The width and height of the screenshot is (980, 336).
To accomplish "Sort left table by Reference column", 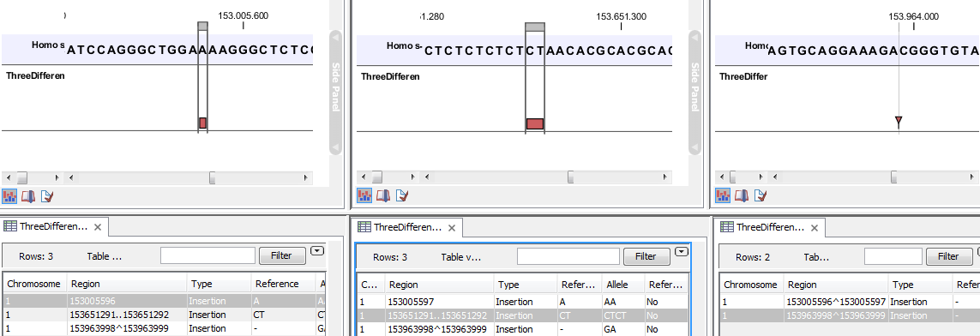I will (283, 284).
